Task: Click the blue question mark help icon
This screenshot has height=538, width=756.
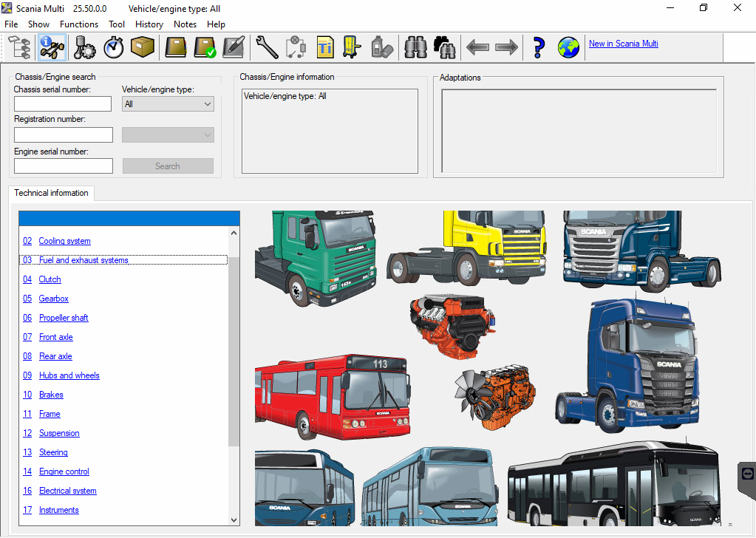Action: coord(539,47)
